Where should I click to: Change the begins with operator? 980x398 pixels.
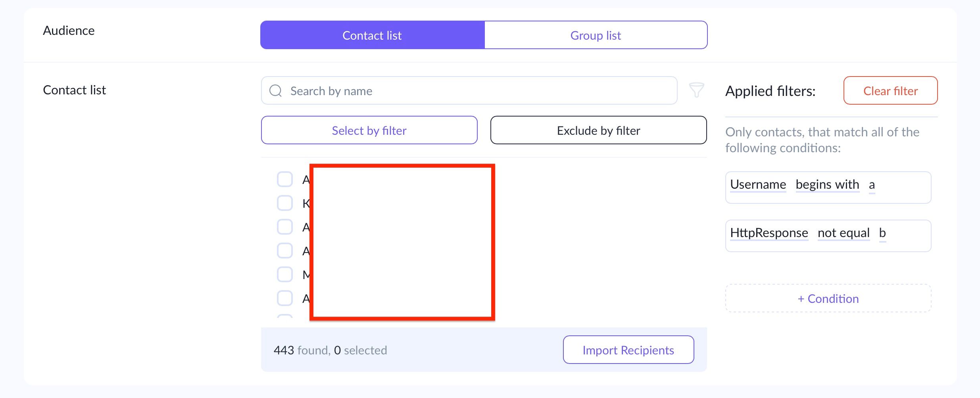point(827,185)
